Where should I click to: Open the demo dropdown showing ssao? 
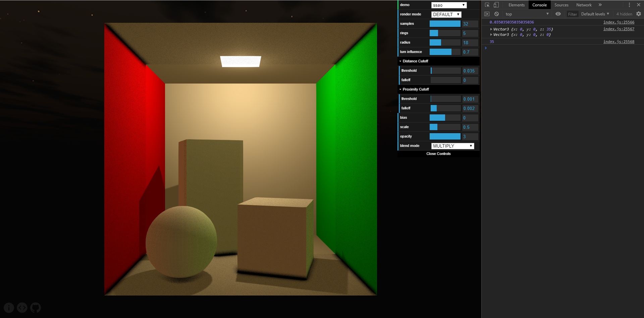tap(449, 5)
